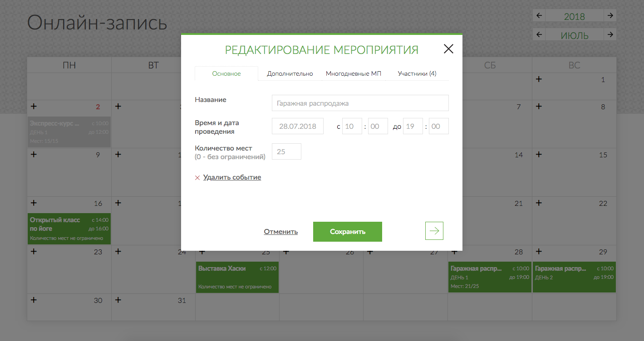This screenshot has width=644, height=341.
Task: Focus the Название input field
Action: click(360, 103)
